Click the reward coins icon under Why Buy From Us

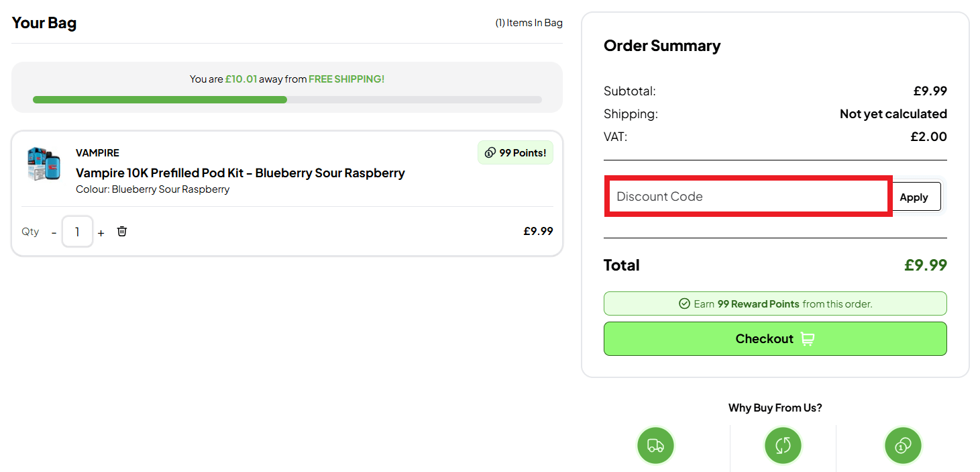click(902, 445)
